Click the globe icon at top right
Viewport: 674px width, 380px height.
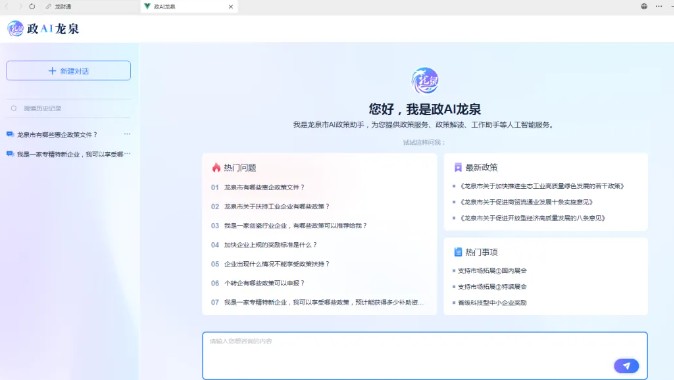644,6
